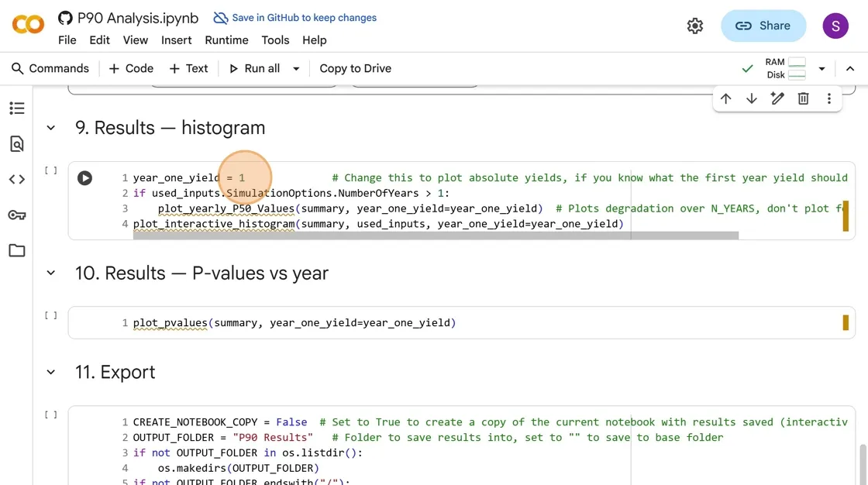Open the Insert menu
The image size is (868, 485).
[x=176, y=40]
